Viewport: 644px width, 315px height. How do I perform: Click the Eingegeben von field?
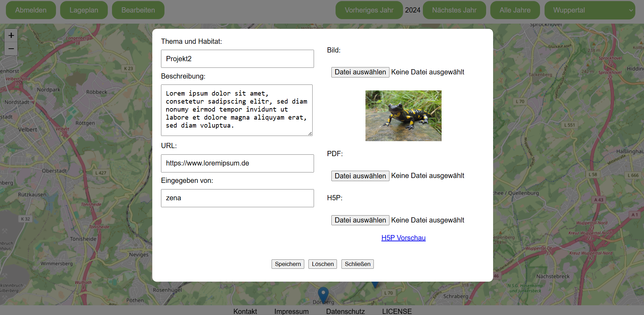click(237, 198)
